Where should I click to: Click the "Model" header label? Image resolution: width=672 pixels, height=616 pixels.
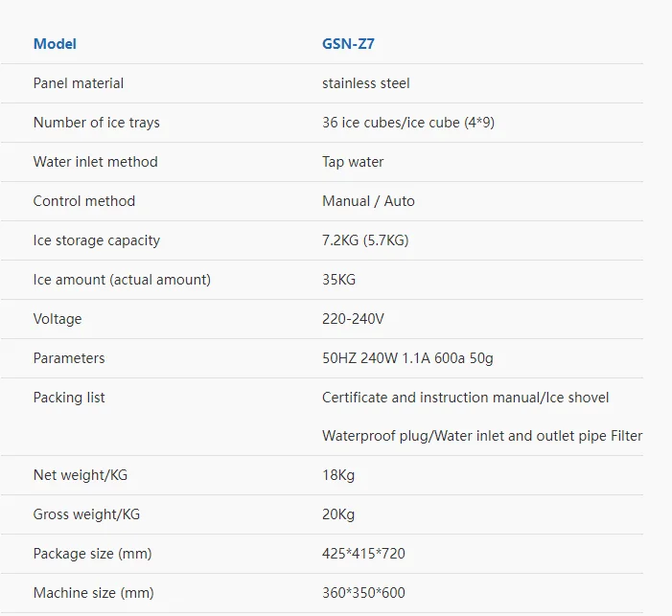click(x=55, y=44)
